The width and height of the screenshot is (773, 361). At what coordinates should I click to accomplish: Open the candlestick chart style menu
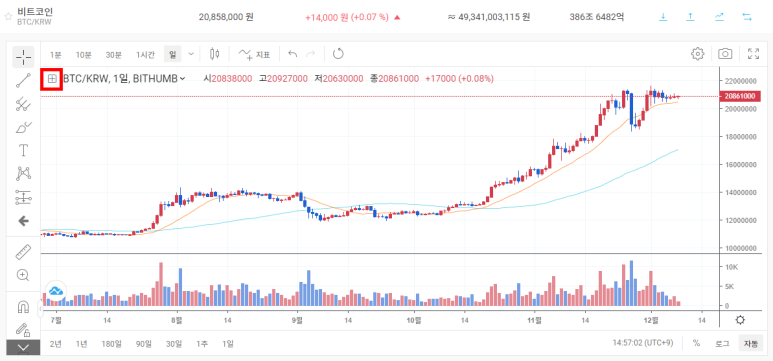[x=214, y=54]
